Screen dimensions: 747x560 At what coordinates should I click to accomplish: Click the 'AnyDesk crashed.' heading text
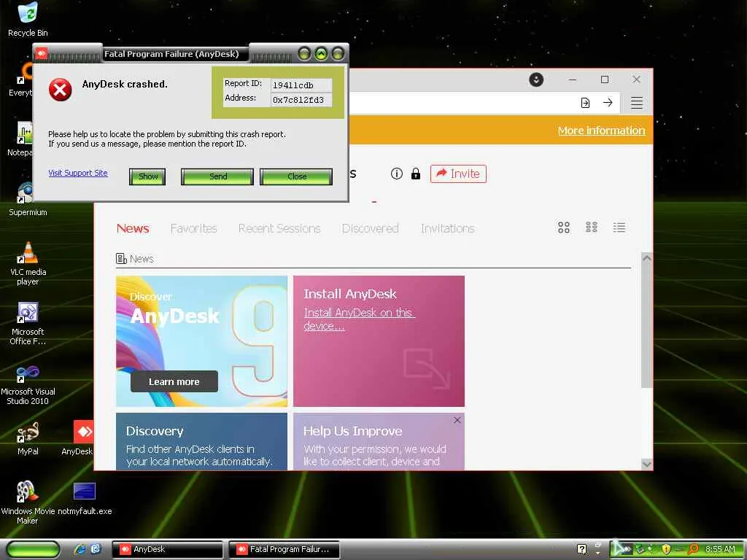125,84
